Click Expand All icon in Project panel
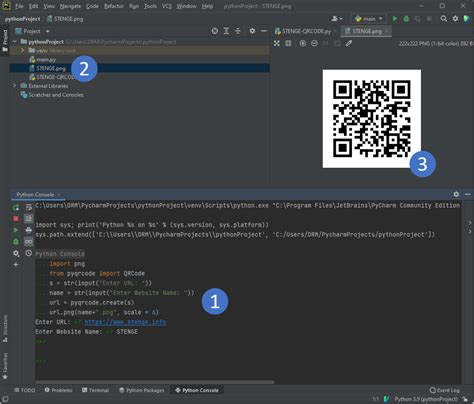The height and width of the screenshot is (404, 474). (x=226, y=31)
